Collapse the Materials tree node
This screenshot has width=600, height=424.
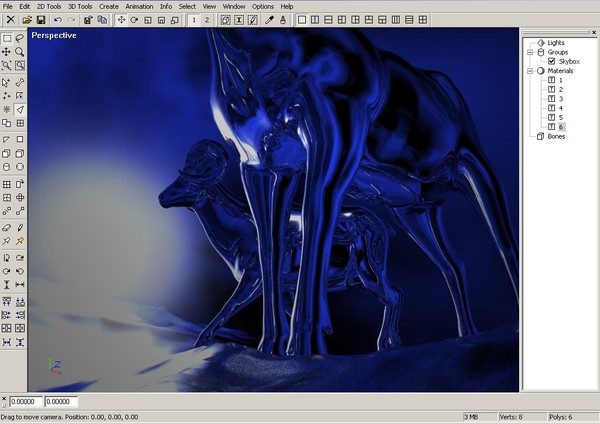point(530,71)
